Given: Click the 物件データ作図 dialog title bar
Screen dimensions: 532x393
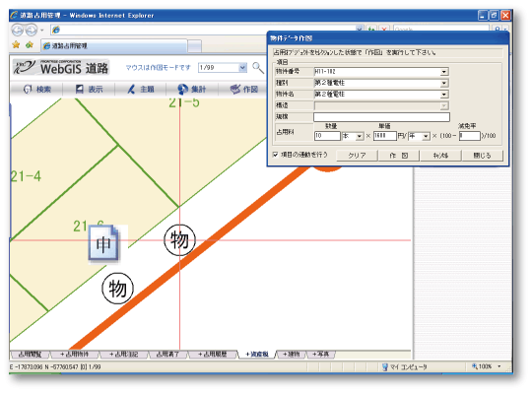Looking at the screenshot, I should (x=388, y=38).
